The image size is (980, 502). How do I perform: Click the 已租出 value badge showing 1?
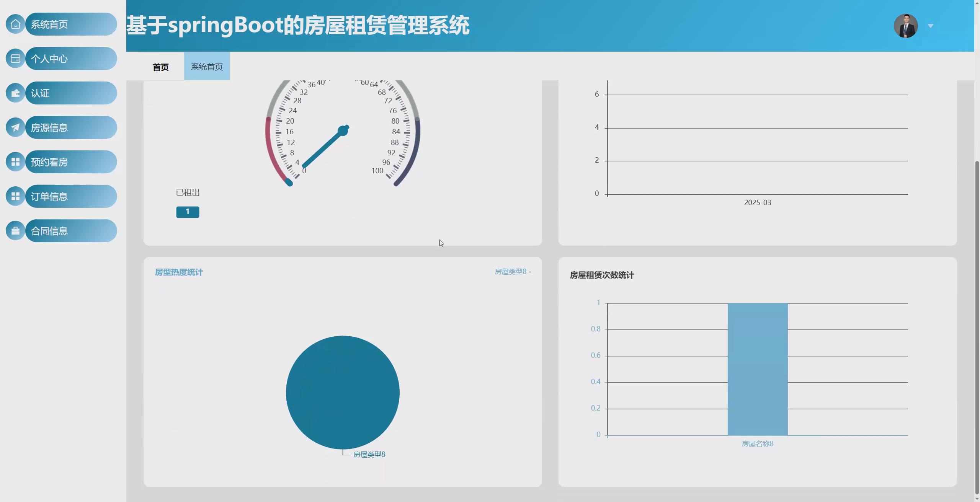[188, 212]
